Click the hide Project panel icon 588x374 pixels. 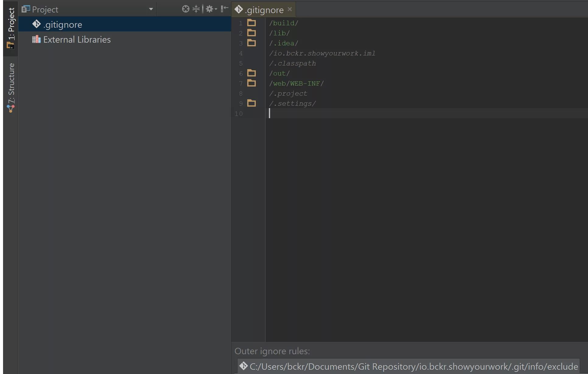(224, 9)
